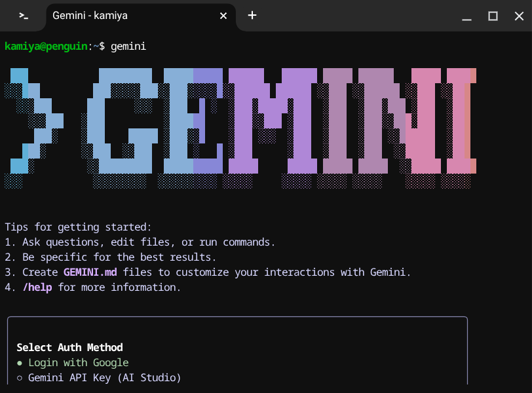
Task: Click the Select Auth Method heading
Action: (69, 347)
